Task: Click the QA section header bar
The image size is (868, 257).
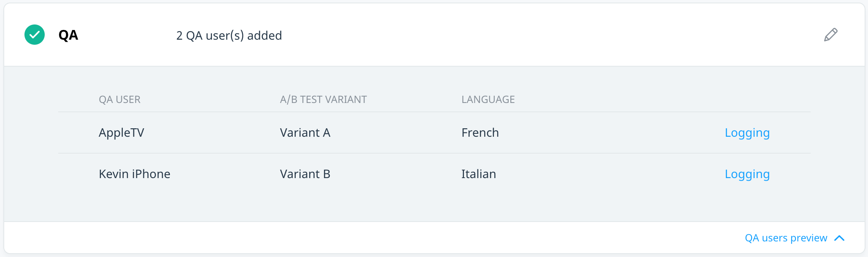Action: click(x=434, y=35)
